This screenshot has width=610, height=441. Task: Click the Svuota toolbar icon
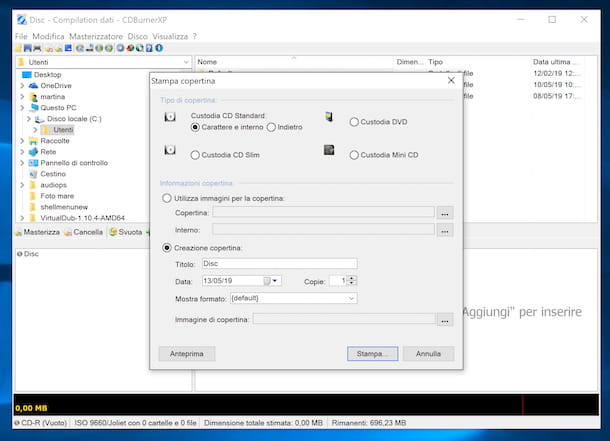114,232
